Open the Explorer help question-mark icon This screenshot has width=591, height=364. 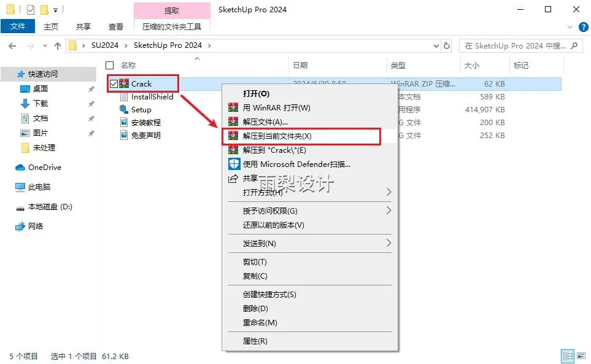coord(583,27)
